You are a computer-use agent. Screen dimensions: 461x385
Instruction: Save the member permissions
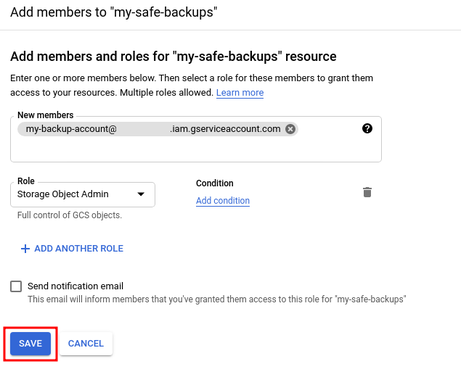[30, 344]
